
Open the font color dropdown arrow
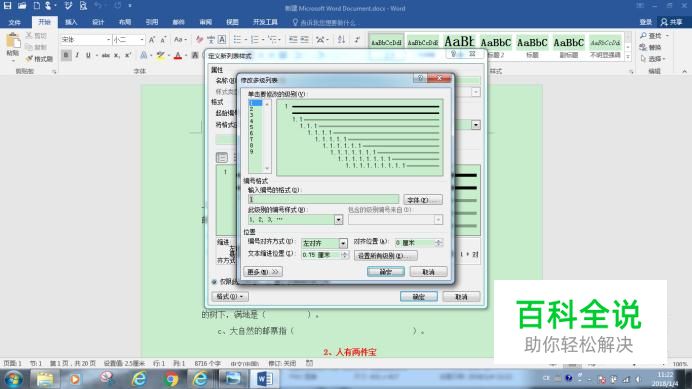point(185,55)
